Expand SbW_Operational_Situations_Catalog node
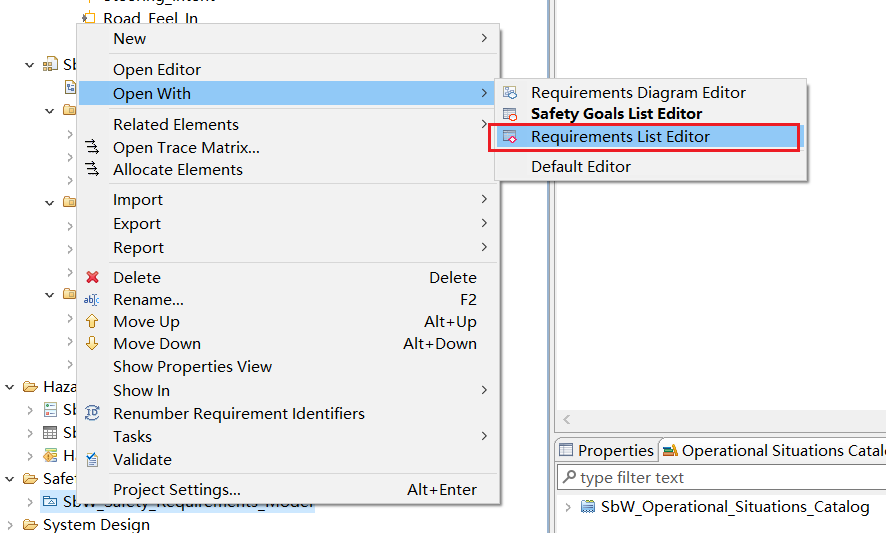The image size is (886, 533). (x=568, y=507)
